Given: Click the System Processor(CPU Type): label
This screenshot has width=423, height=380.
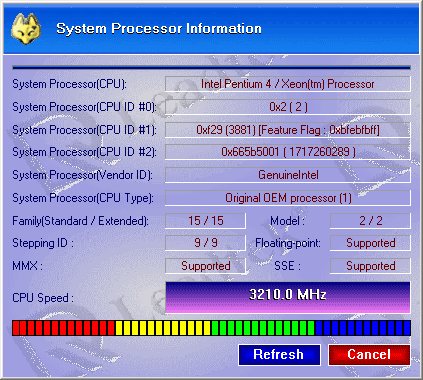Looking at the screenshot, I should coord(83,198).
